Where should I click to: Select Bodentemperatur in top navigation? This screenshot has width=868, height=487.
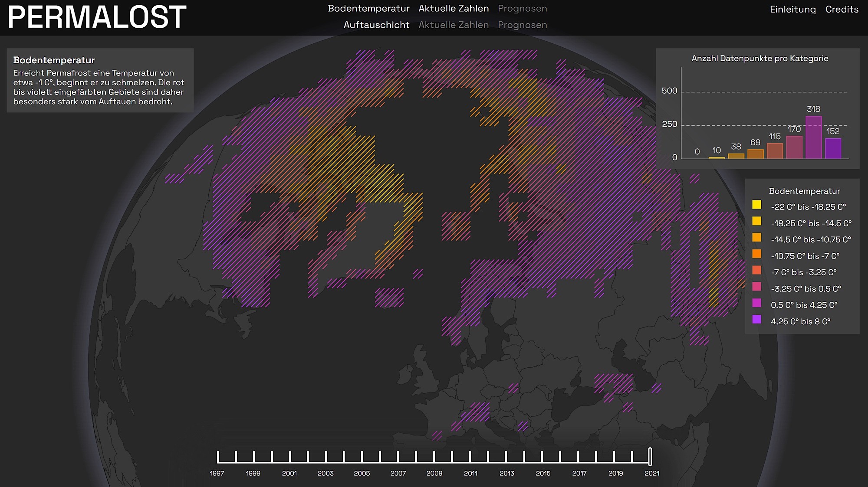(x=368, y=8)
